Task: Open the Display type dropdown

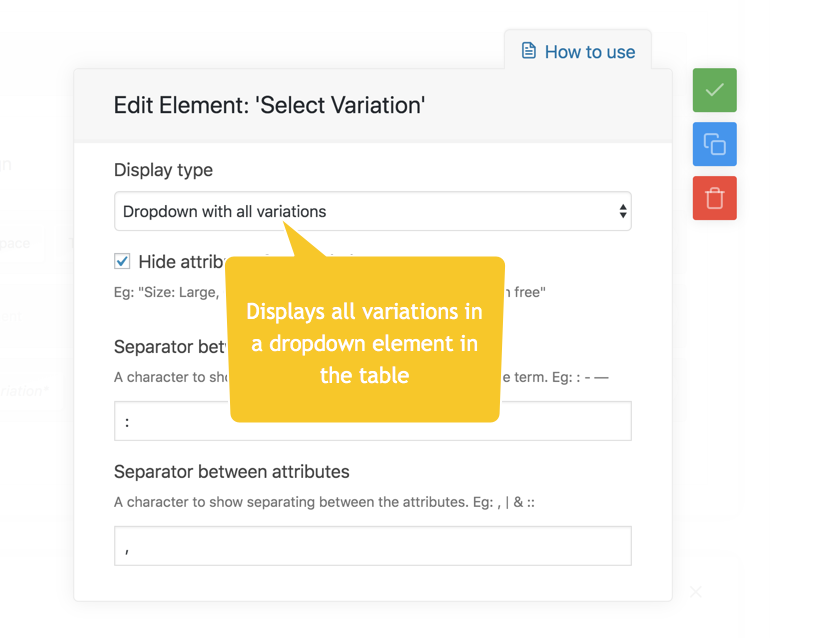Action: [373, 211]
